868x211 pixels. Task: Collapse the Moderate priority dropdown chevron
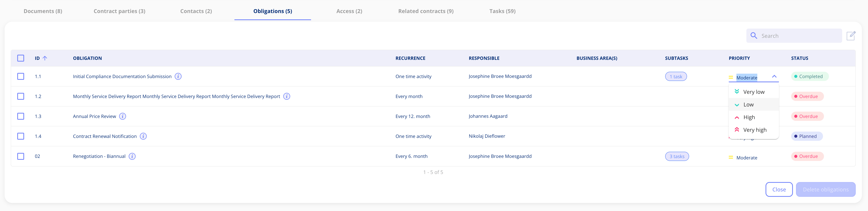(774, 77)
